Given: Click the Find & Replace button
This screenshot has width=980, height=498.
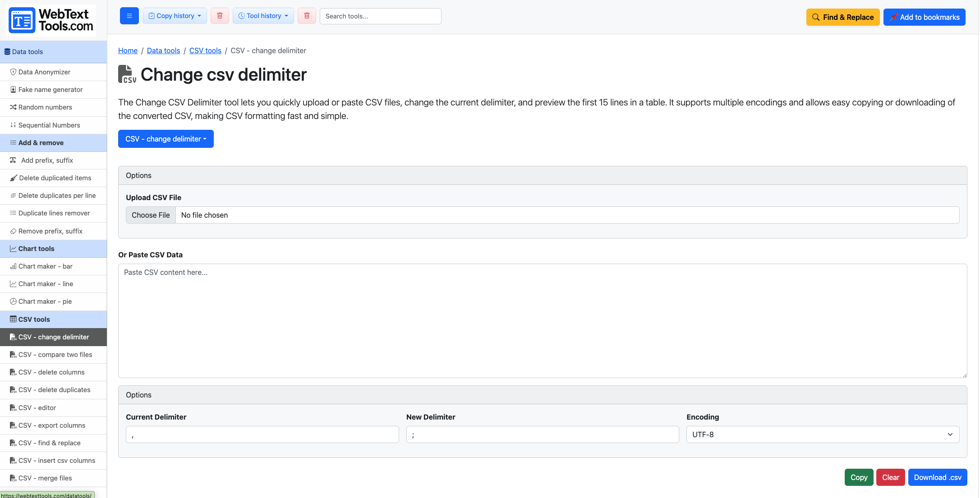Looking at the screenshot, I should click(x=843, y=17).
